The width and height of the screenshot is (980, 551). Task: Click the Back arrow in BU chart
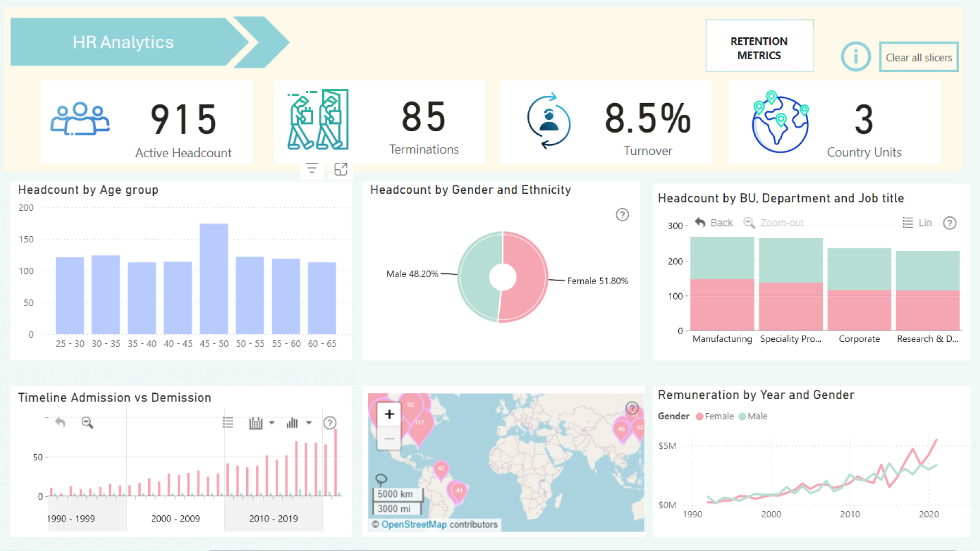(x=714, y=223)
